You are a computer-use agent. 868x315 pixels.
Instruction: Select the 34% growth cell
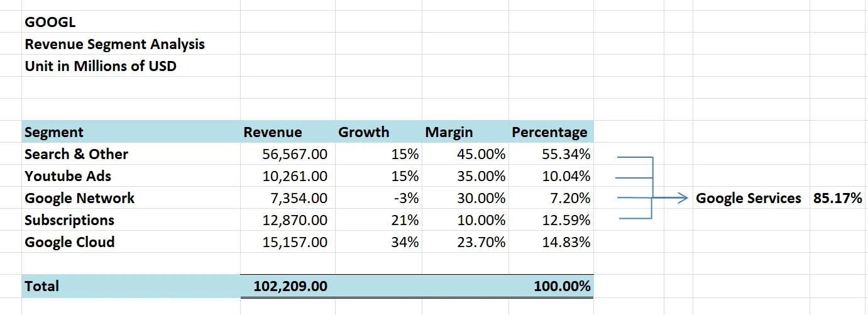tap(378, 242)
